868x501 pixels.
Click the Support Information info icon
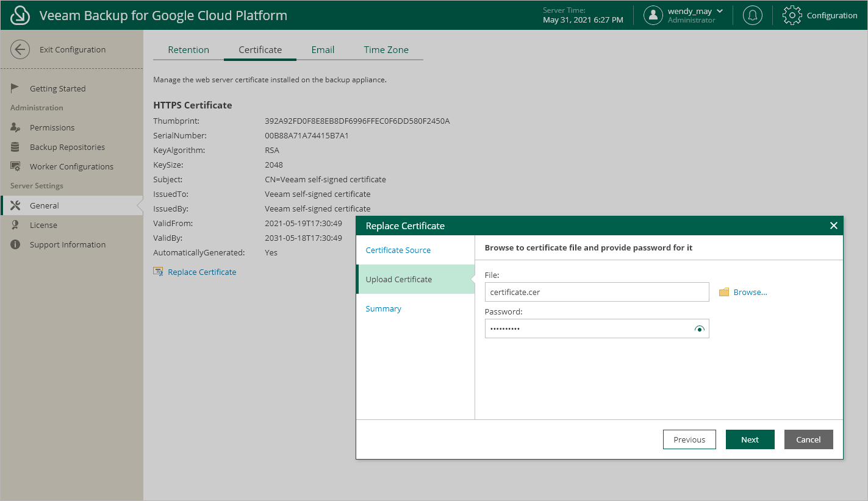tap(15, 244)
